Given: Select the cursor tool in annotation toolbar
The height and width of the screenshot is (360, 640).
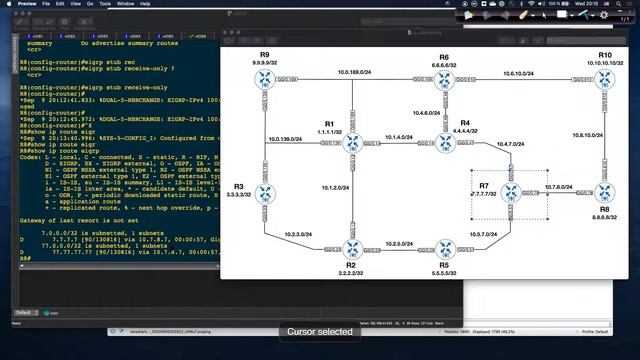Looking at the screenshot, I should [x=544, y=16].
